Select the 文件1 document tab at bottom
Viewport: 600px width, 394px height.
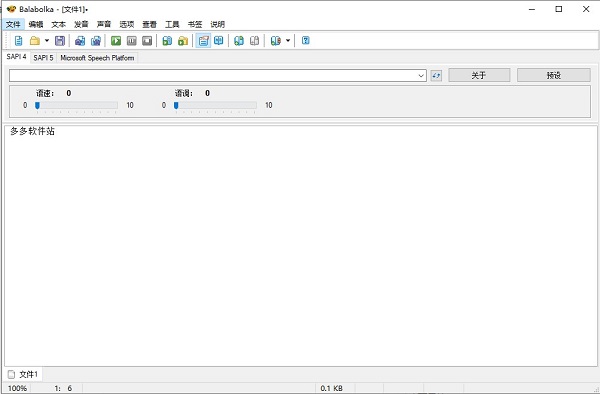[23, 374]
